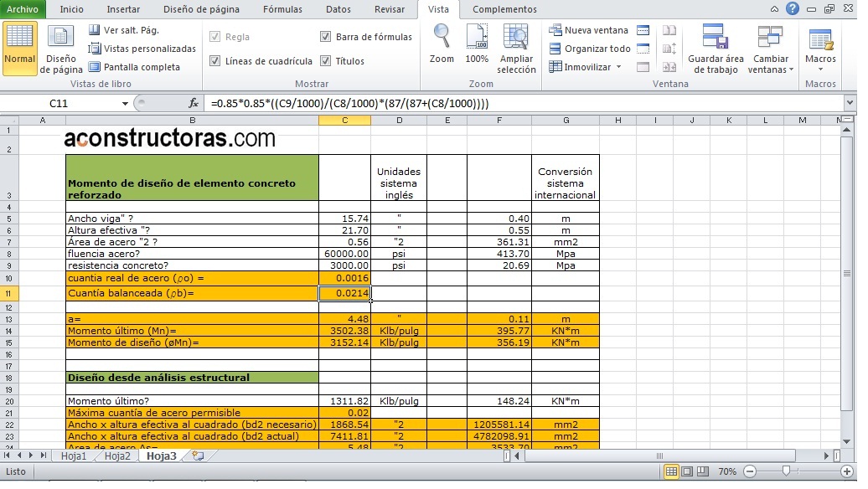The height and width of the screenshot is (489, 868).
Task: Open the Revisar tab
Action: point(389,9)
